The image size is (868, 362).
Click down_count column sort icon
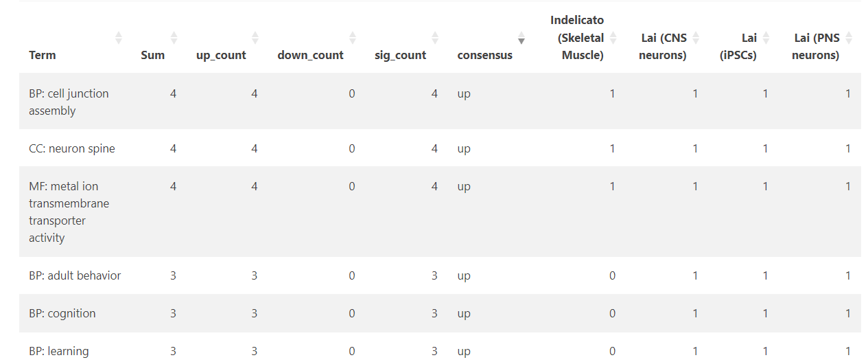pos(353,38)
